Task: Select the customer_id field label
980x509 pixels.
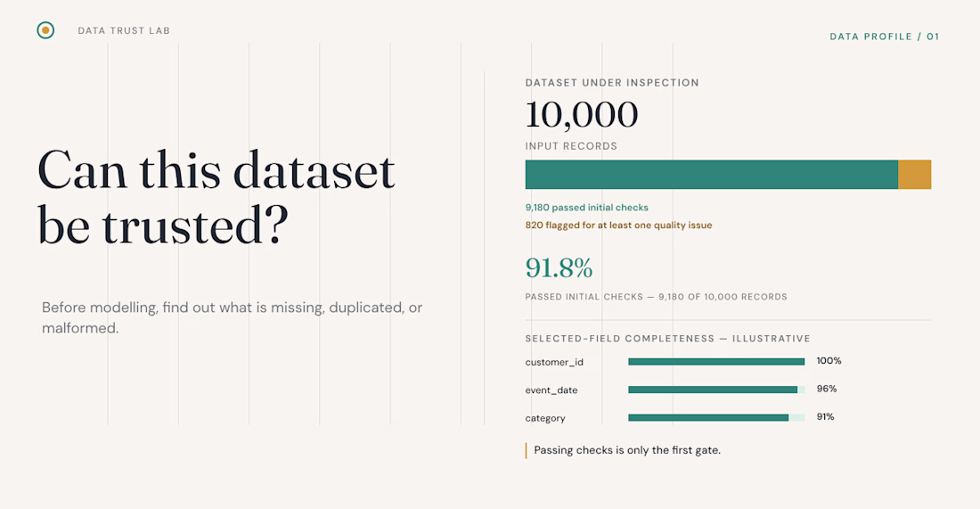Action: 554,362
